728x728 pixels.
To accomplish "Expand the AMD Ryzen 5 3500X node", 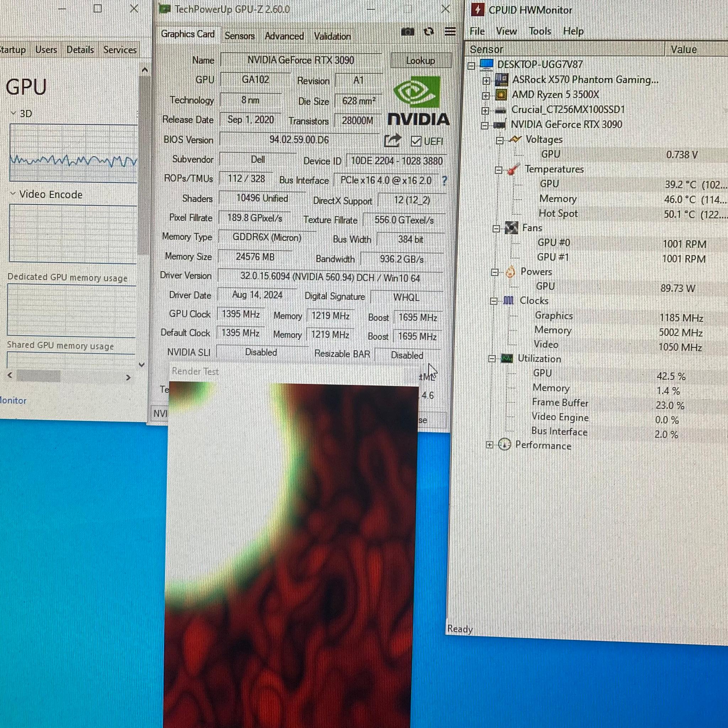I will pos(486,96).
